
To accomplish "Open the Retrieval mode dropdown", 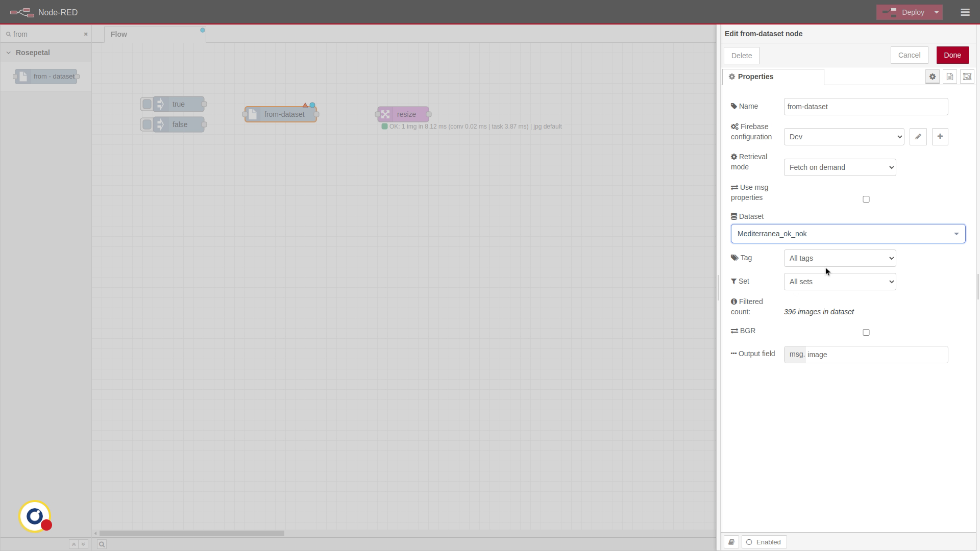I will (x=840, y=167).
